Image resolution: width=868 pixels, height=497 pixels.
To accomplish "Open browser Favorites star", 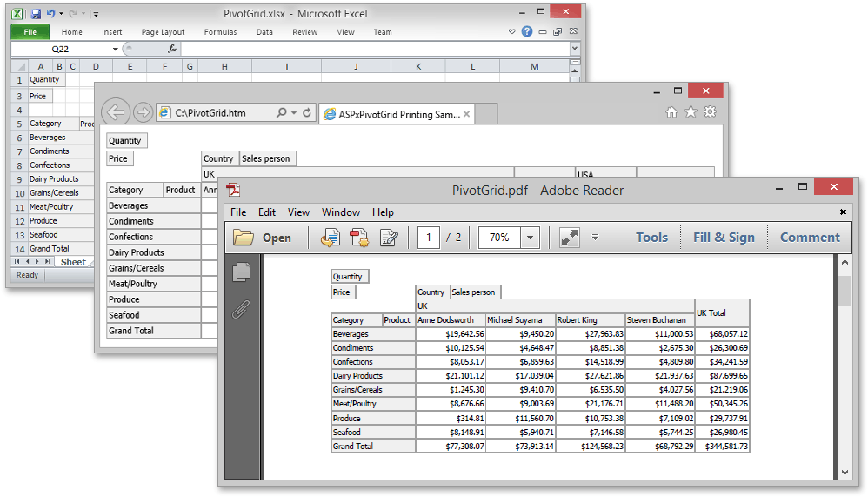I will pyautogui.click(x=691, y=112).
